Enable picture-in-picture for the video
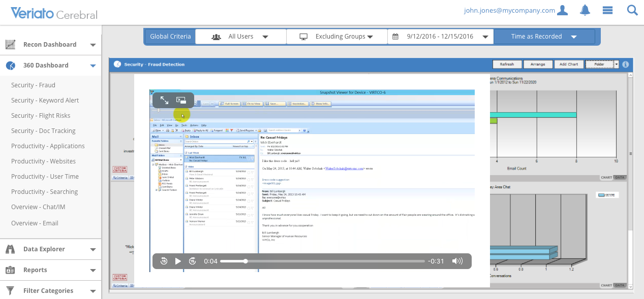This screenshot has height=299, width=644. coord(181,101)
